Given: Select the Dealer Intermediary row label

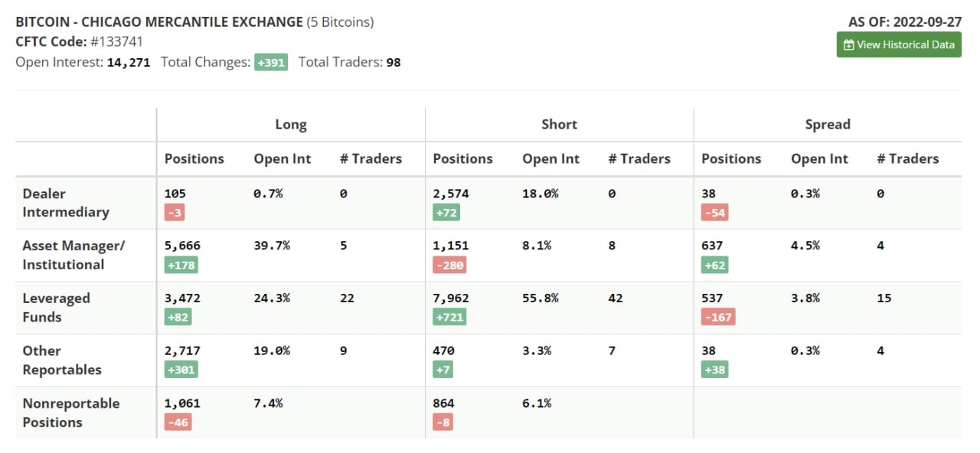Looking at the screenshot, I should pos(66,203).
